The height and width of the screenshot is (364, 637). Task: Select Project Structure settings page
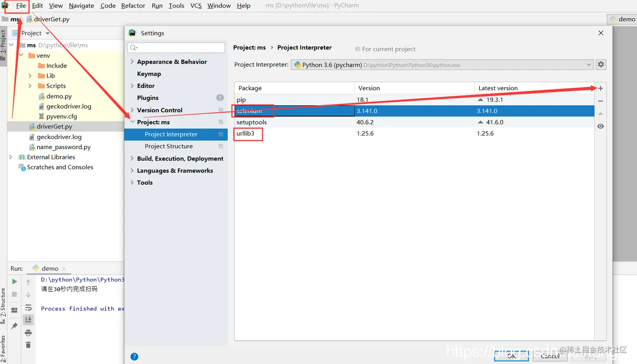pos(169,146)
